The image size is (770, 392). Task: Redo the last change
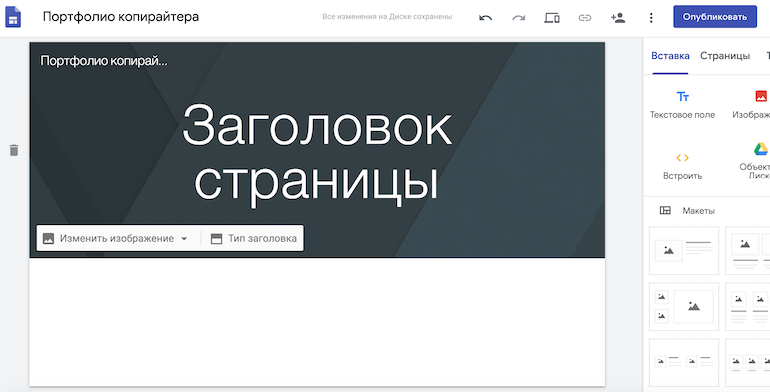(519, 18)
